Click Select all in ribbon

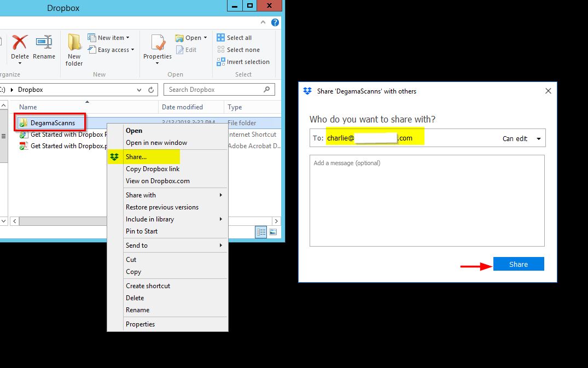pos(234,38)
